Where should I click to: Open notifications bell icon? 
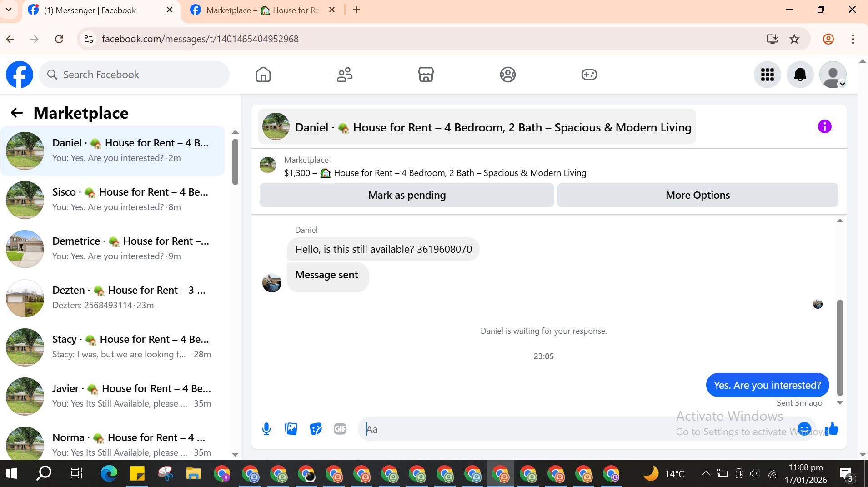pos(800,75)
